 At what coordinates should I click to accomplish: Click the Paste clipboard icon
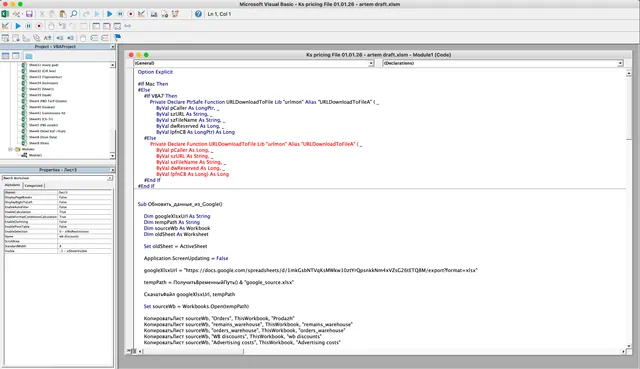click(x=62, y=14)
